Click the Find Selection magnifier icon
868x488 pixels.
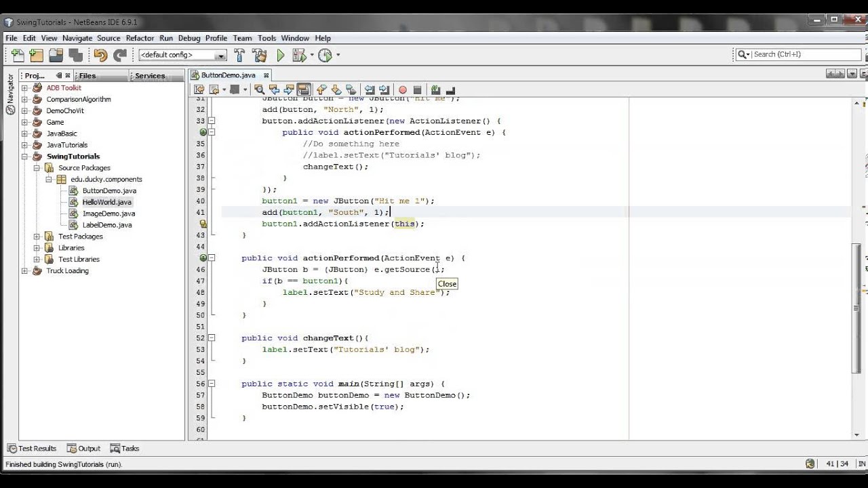pos(260,89)
